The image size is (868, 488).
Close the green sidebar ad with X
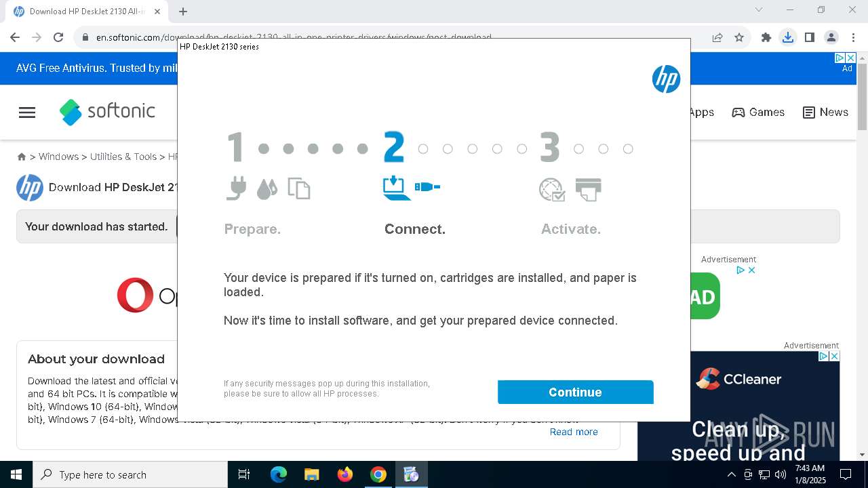(x=751, y=270)
